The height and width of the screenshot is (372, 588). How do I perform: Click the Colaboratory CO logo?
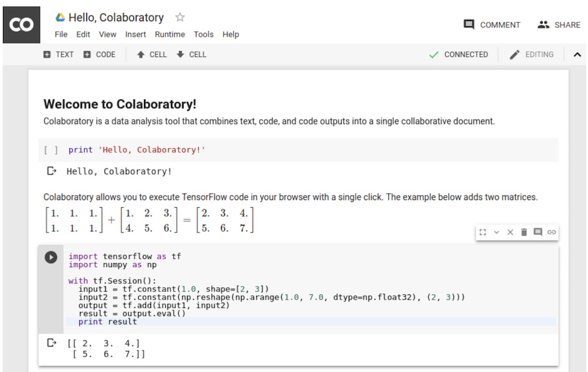pyautogui.click(x=21, y=24)
